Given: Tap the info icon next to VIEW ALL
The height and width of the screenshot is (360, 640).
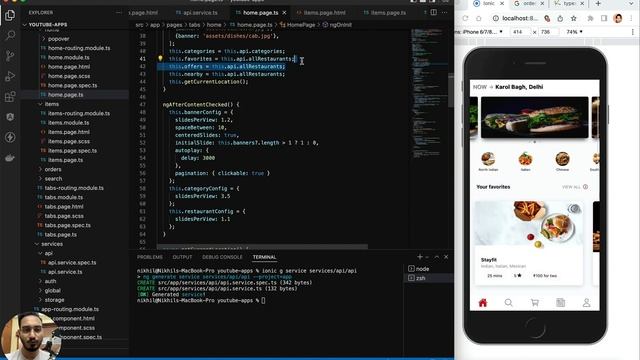Looking at the screenshot, I should (x=586, y=187).
